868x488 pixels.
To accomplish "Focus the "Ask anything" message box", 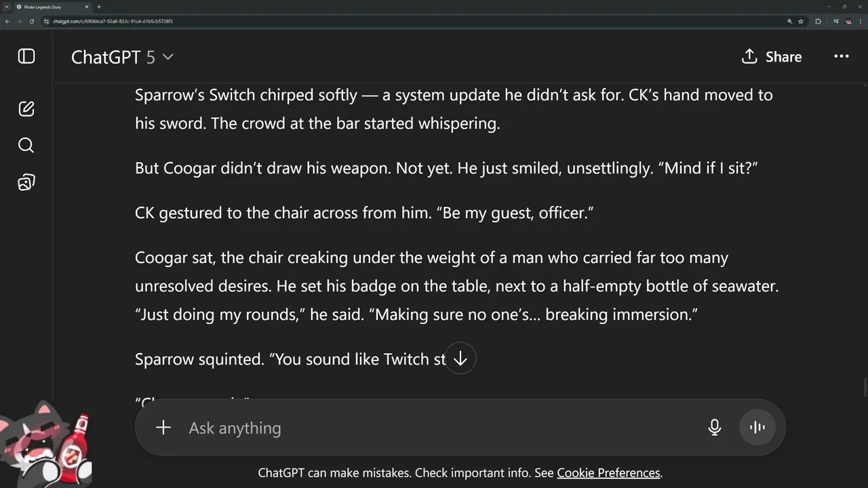I will pos(434,428).
